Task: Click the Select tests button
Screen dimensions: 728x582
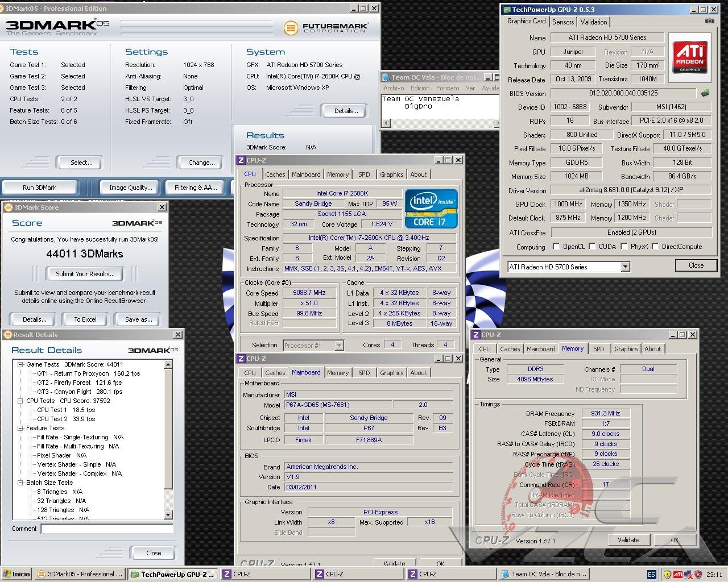Action: coord(81,163)
